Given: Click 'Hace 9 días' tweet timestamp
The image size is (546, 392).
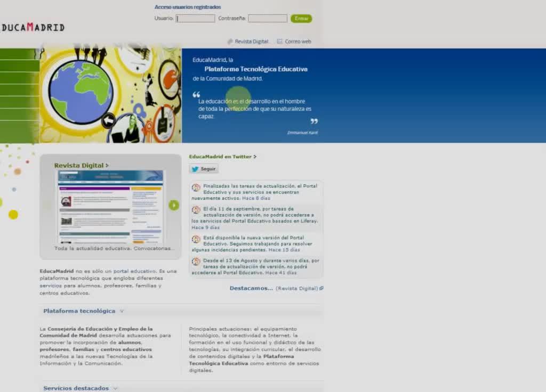Looking at the screenshot, I should (205, 227).
